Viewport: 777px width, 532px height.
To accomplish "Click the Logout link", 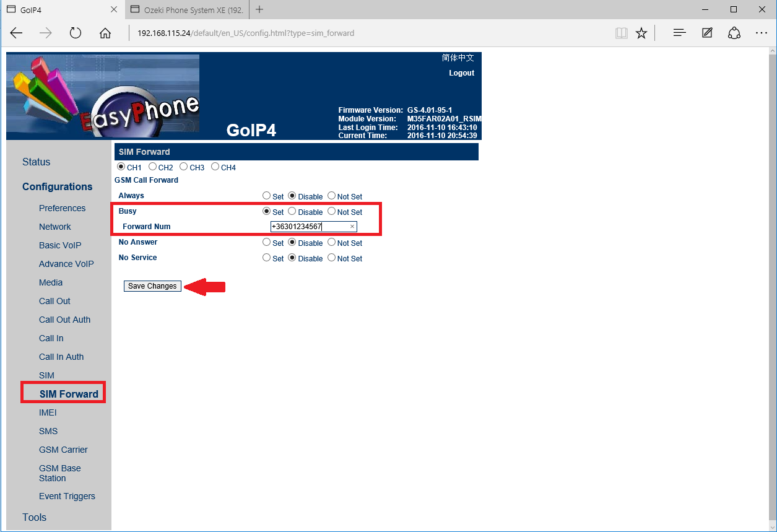I will coord(461,73).
